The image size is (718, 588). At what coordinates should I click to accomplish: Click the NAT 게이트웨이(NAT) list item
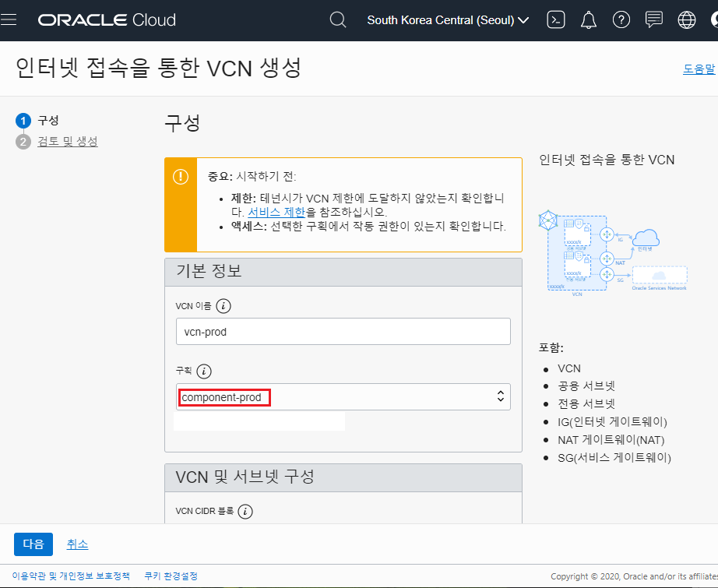tap(611, 439)
